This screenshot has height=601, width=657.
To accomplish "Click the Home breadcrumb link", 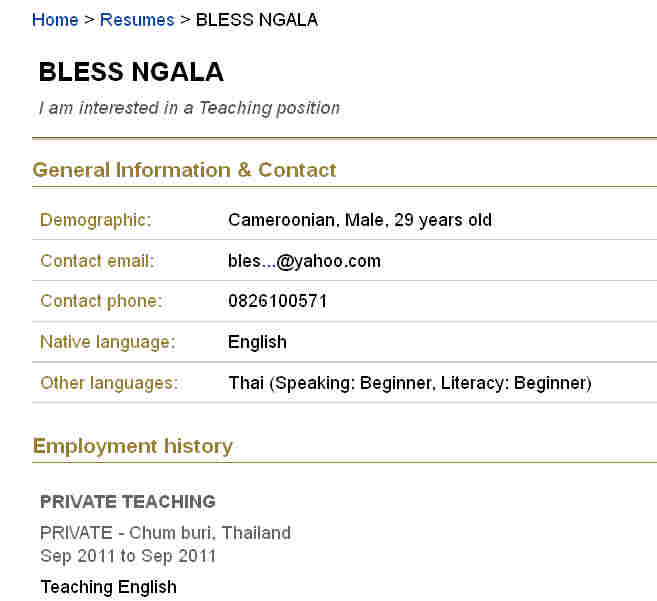I will (x=55, y=20).
